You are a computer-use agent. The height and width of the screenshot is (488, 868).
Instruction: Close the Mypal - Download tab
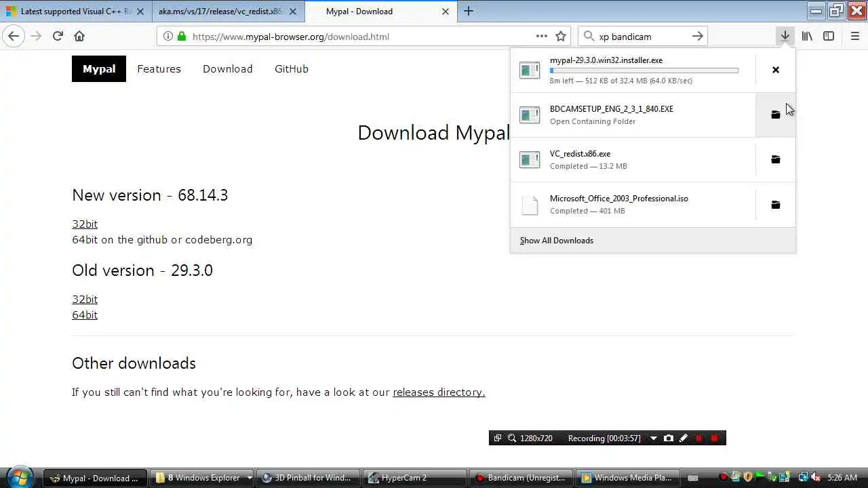(x=446, y=12)
